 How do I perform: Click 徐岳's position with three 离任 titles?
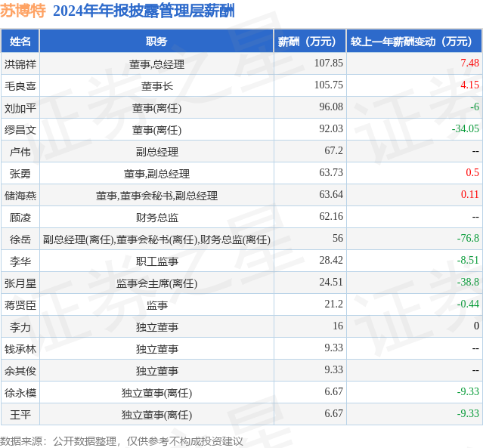coord(156,239)
